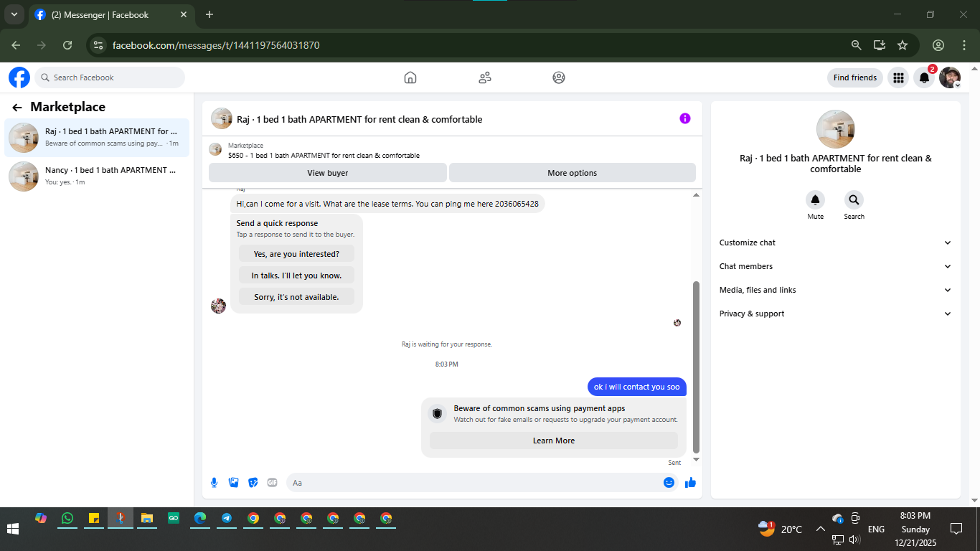The width and height of the screenshot is (980, 551).
Task: Click the Aa message input field
Action: pos(473,483)
